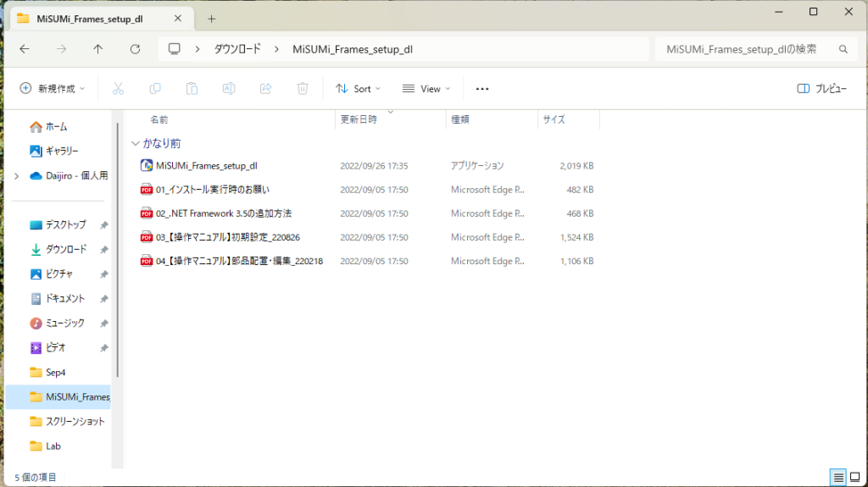The image size is (868, 487).
Task: Click the Share icon in toolbar
Action: click(x=265, y=88)
